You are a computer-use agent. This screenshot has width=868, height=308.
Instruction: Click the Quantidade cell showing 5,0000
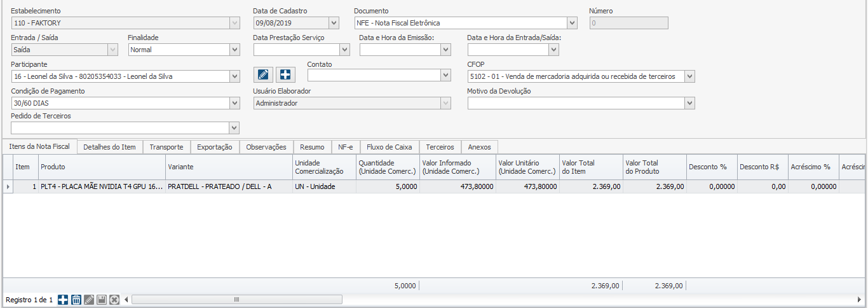[x=388, y=186]
